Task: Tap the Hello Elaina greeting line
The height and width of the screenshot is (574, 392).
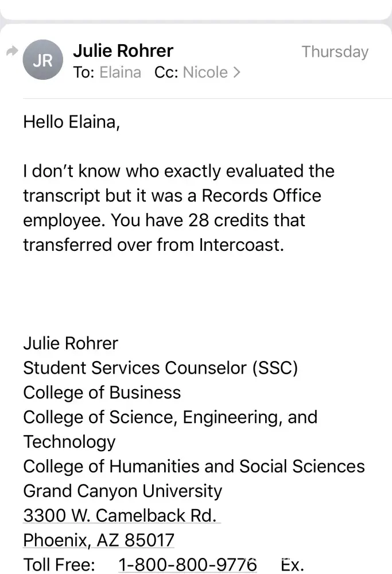Action: tap(72, 122)
